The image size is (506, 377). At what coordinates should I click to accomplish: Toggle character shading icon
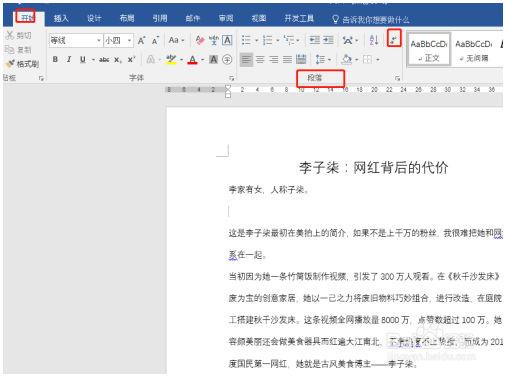[x=213, y=59]
